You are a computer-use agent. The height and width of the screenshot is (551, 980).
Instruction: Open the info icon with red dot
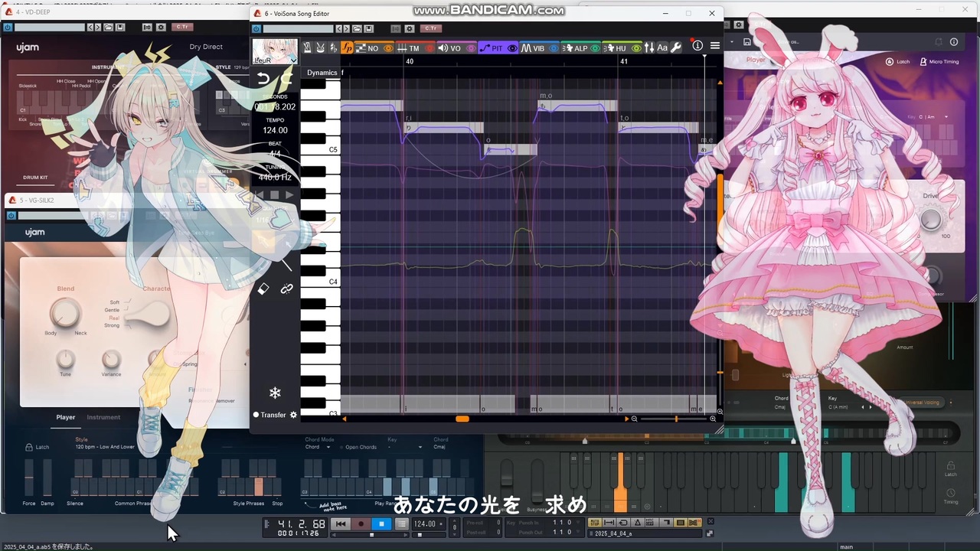coord(697,46)
